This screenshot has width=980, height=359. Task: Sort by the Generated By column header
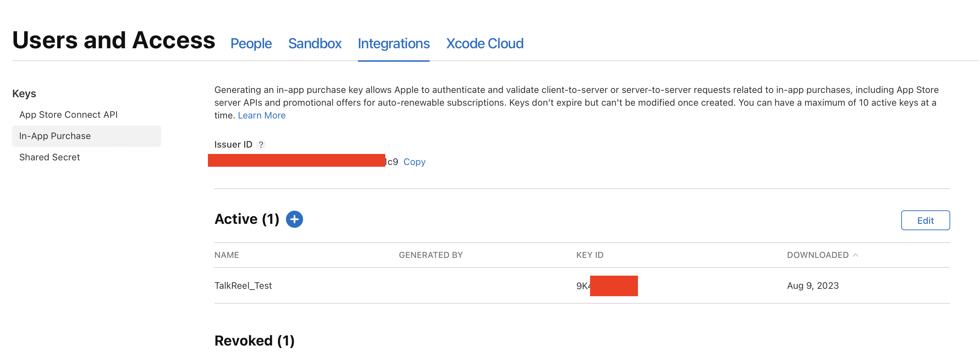[431, 255]
